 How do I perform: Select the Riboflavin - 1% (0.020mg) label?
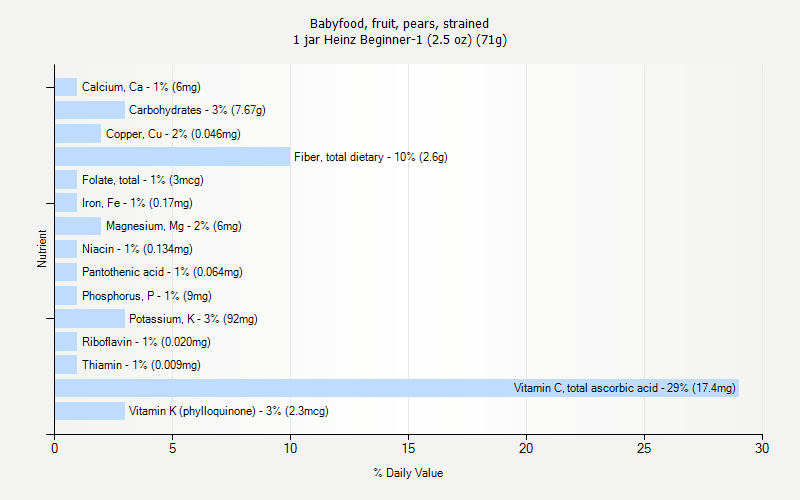click(x=146, y=342)
